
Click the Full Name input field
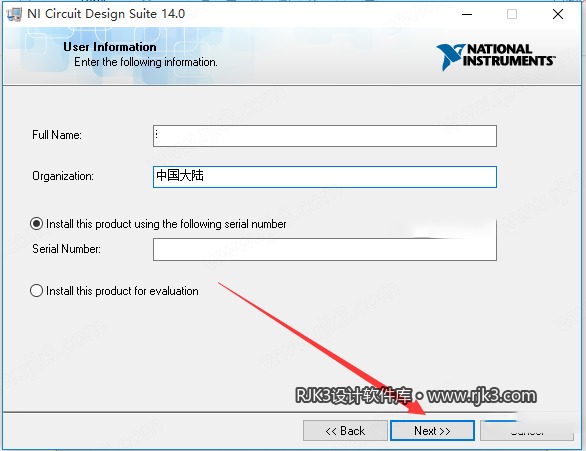(x=324, y=136)
